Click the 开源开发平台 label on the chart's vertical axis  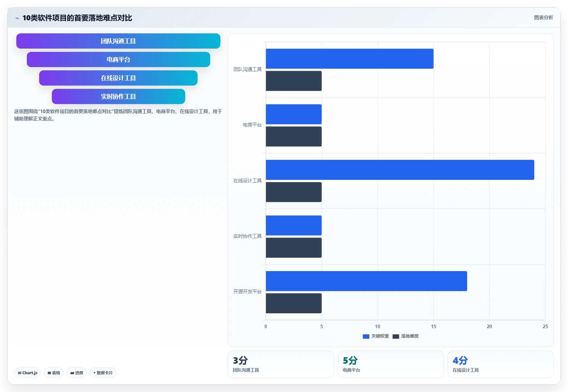248,292
